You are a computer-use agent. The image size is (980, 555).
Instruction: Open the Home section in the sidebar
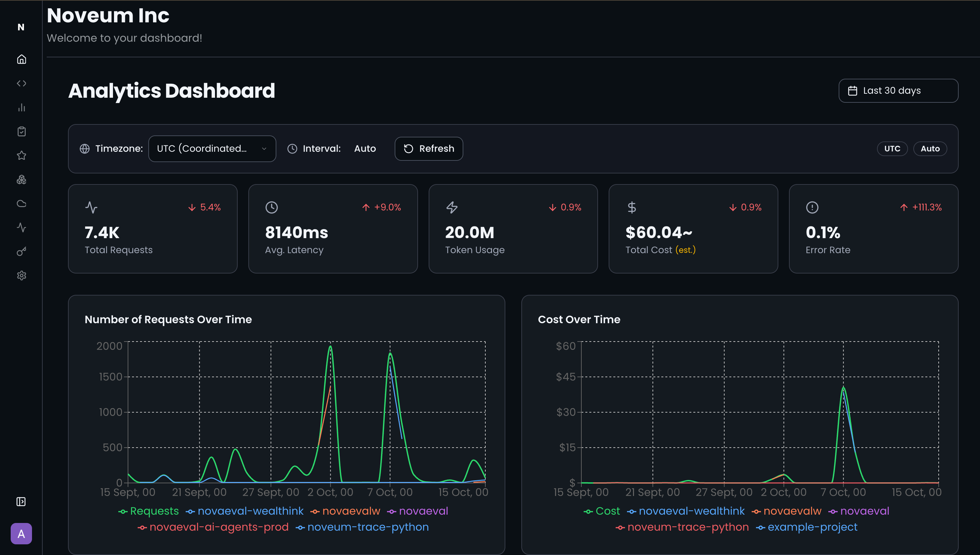21,59
